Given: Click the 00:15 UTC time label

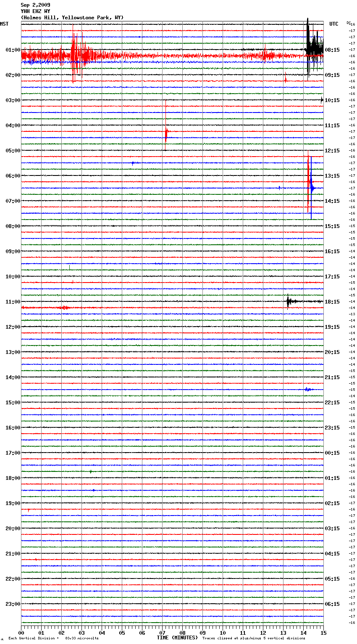Looking at the screenshot, I should [332, 453].
